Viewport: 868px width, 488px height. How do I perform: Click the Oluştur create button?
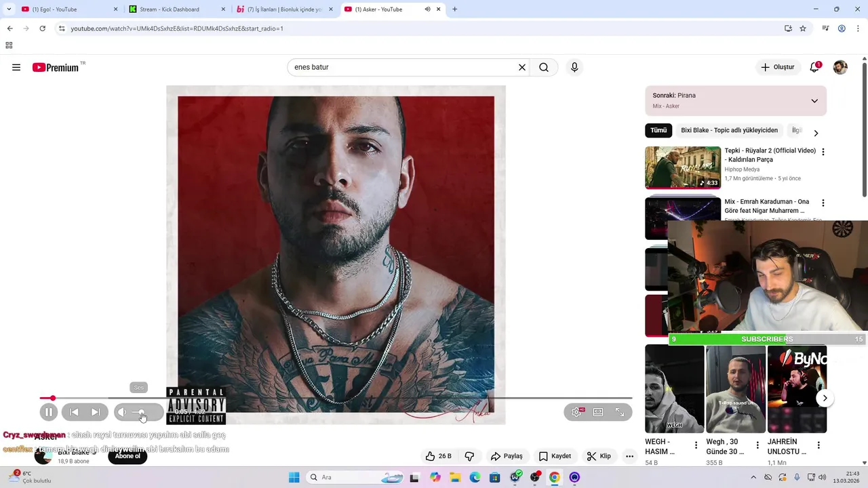point(777,67)
